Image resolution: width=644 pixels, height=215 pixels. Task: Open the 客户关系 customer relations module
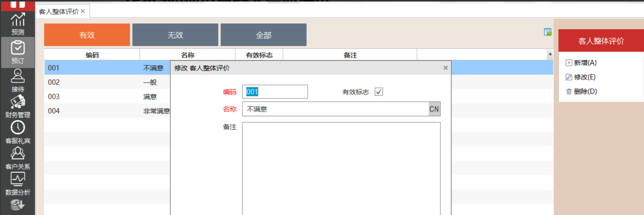(x=18, y=158)
